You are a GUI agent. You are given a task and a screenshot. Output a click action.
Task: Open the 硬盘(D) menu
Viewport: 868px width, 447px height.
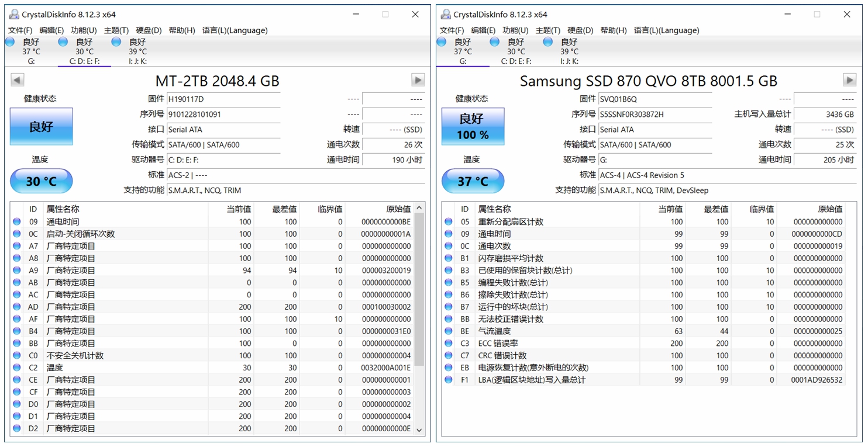click(147, 30)
